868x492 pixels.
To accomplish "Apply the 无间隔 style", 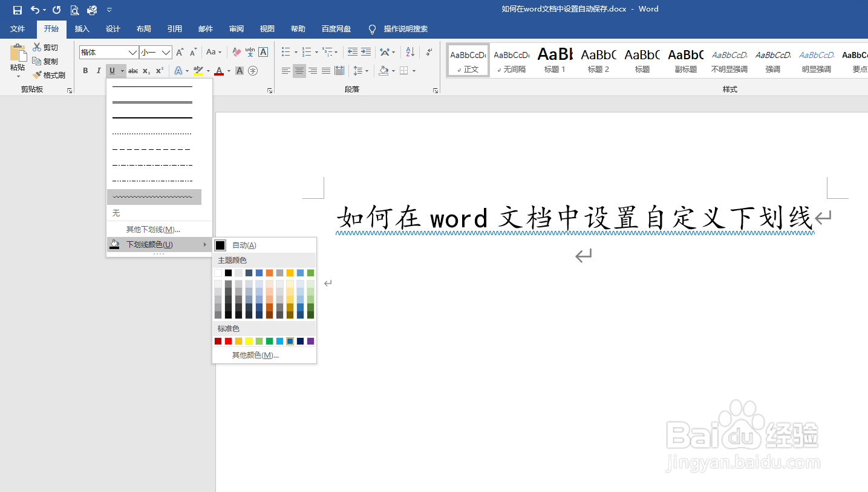I will 512,60.
